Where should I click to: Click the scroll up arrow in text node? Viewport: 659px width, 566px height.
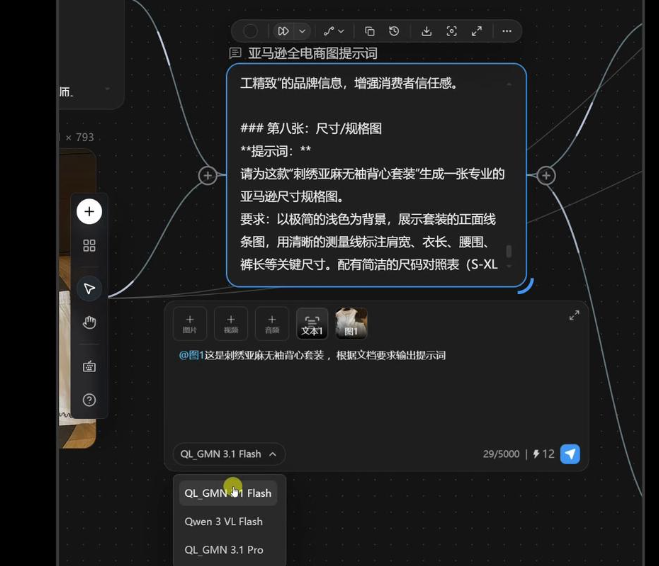(509, 84)
